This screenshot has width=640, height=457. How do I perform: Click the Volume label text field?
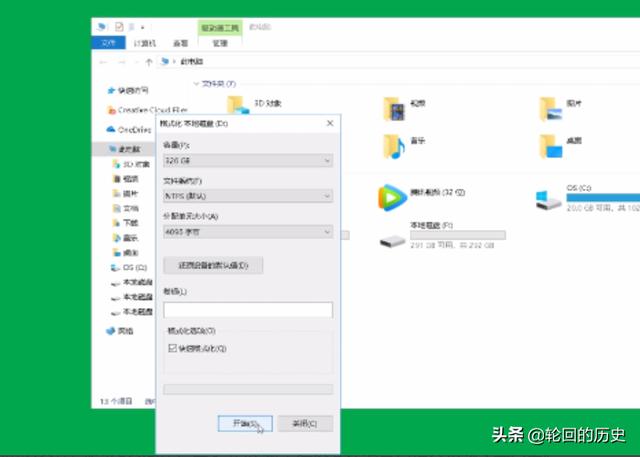pos(247,310)
